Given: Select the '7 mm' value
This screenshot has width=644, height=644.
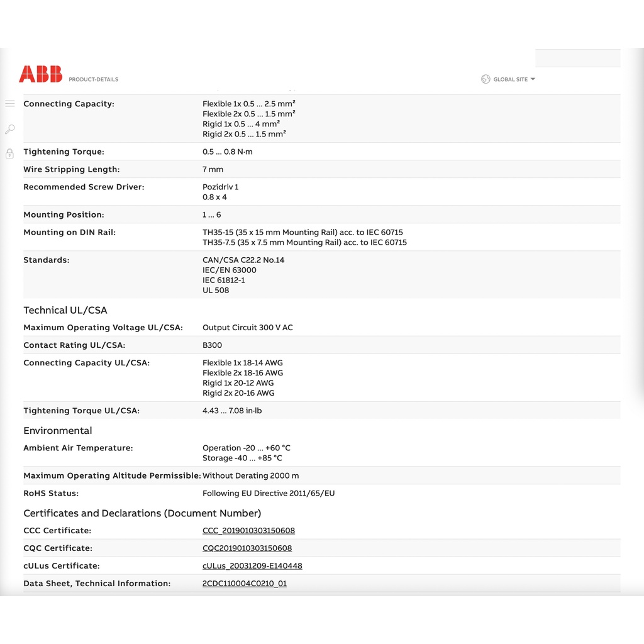Looking at the screenshot, I should tap(213, 169).
